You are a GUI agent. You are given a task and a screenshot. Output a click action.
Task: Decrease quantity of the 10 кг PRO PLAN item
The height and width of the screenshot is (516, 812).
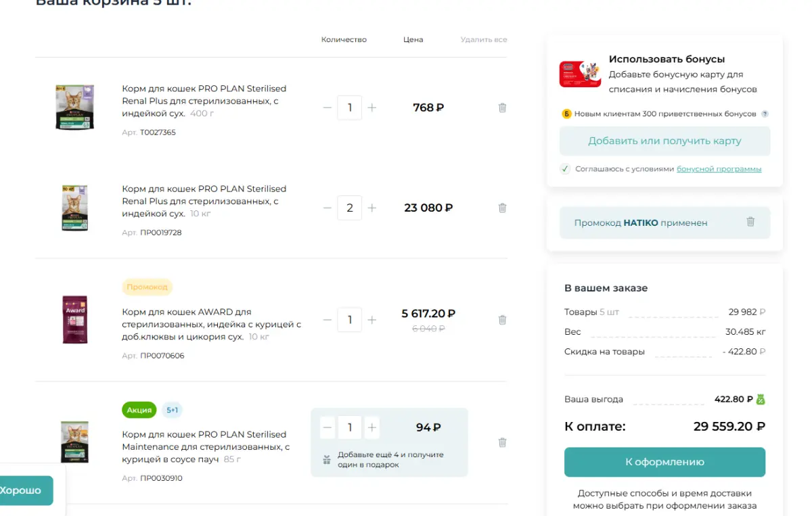328,208
